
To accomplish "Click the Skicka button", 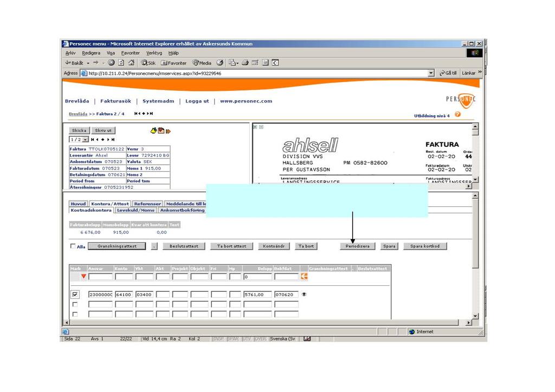I will point(79,130).
